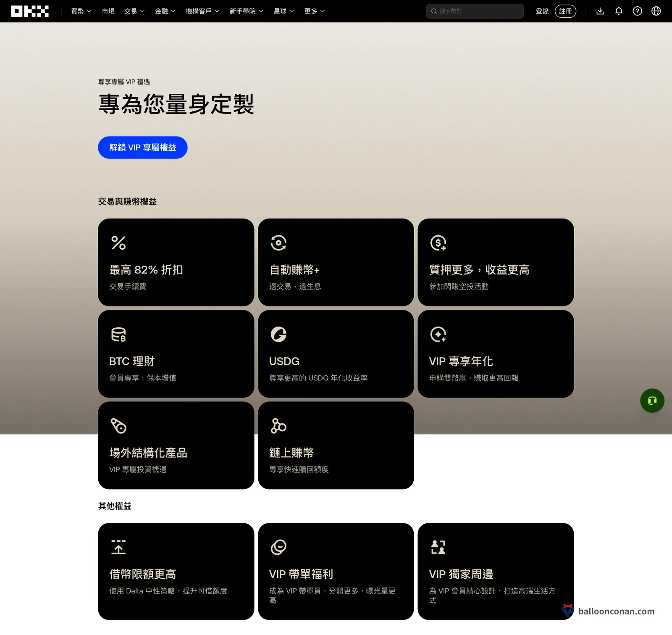
Task: Click the 鏈上賺幣 nodes icon
Action: tap(278, 426)
